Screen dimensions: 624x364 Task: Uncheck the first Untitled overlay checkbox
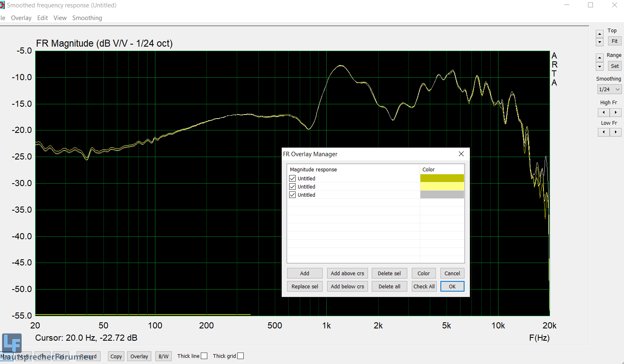[292, 178]
